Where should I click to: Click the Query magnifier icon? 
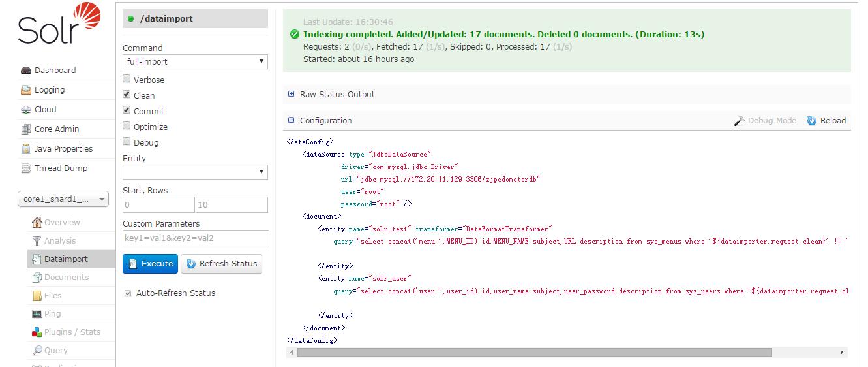pyautogui.click(x=37, y=351)
